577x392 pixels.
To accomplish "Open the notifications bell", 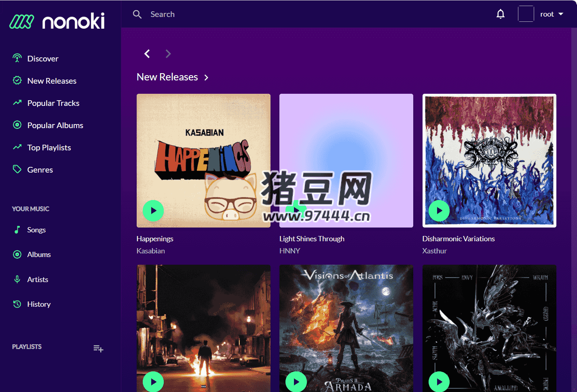I will (501, 14).
